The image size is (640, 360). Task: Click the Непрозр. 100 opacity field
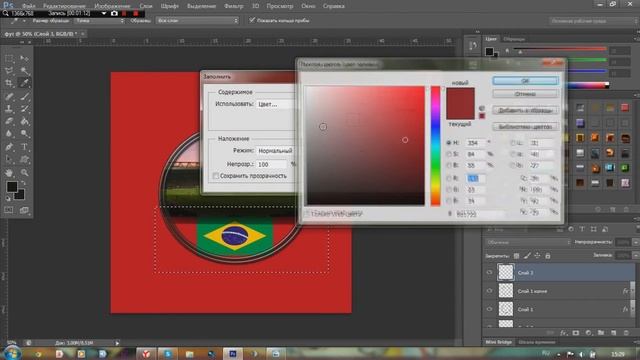point(272,164)
